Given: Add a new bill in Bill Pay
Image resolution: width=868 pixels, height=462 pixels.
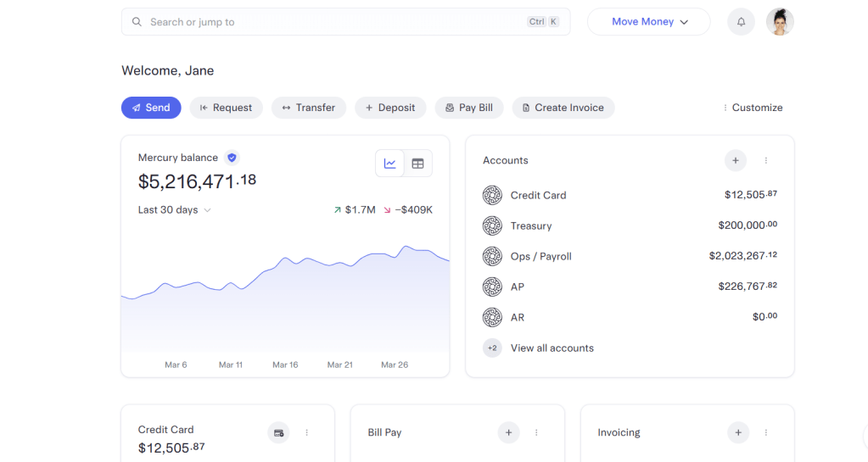Looking at the screenshot, I should tap(508, 432).
